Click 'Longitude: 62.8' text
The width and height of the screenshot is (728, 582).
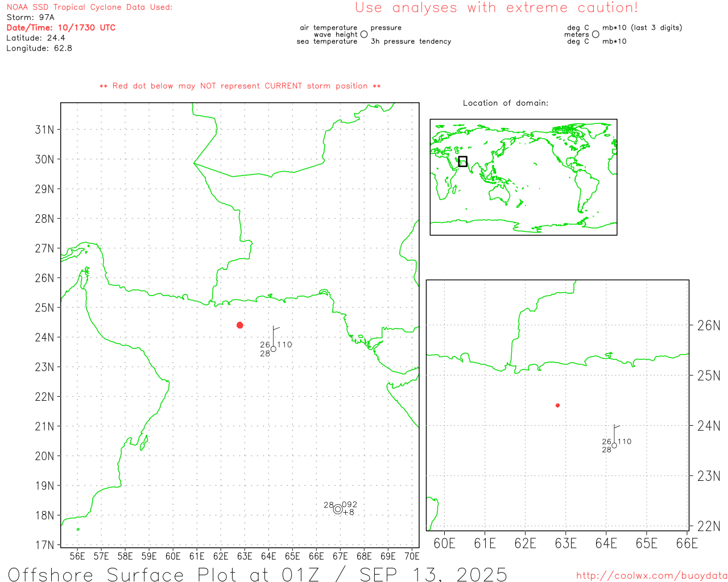39,48
